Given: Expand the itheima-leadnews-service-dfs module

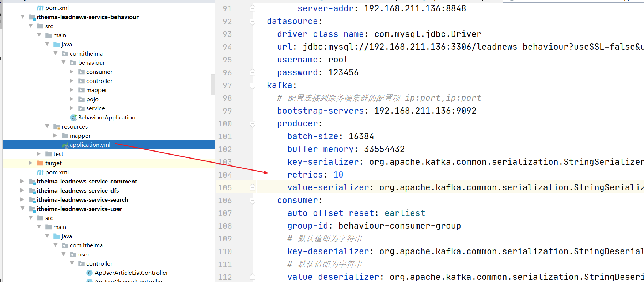Looking at the screenshot, I should [22, 190].
